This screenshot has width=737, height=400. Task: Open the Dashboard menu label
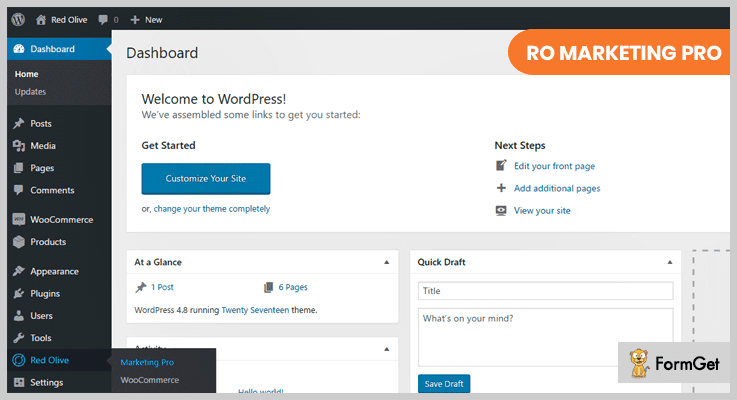tap(52, 49)
